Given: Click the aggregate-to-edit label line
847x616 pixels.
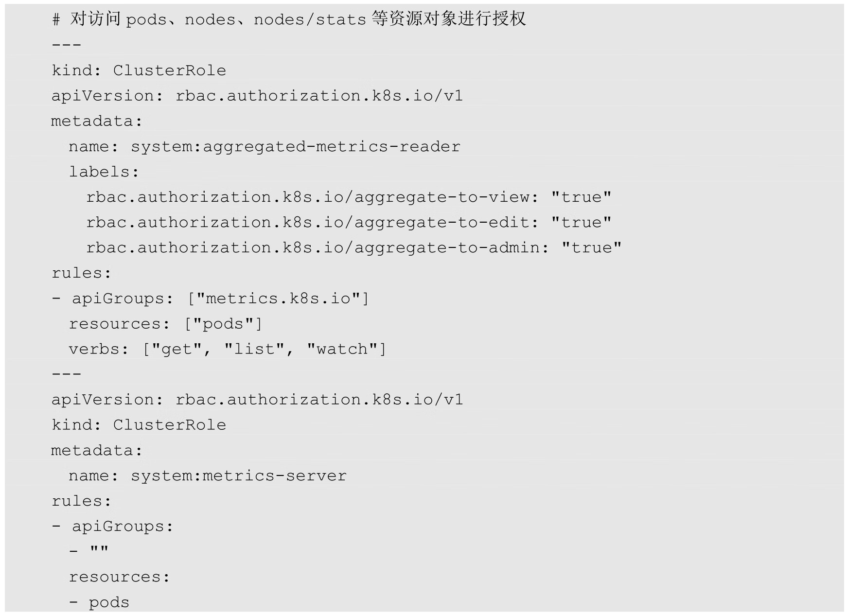Looking at the screenshot, I should 348,222.
